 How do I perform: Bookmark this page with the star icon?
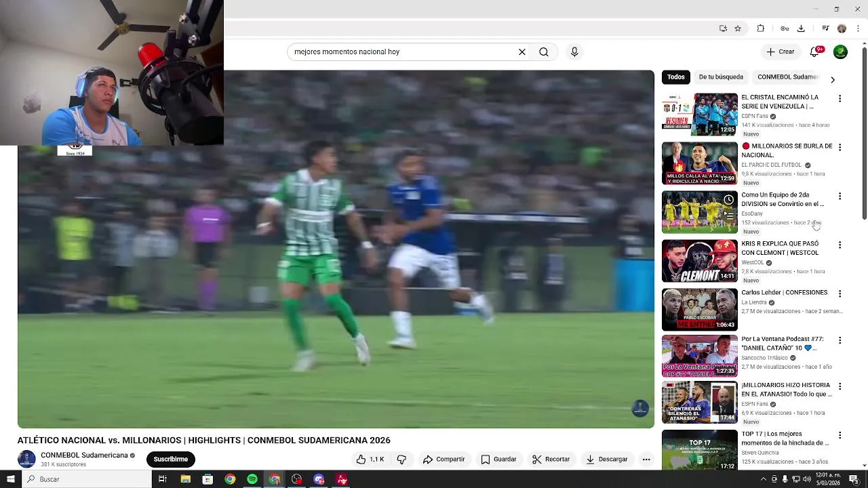738,28
